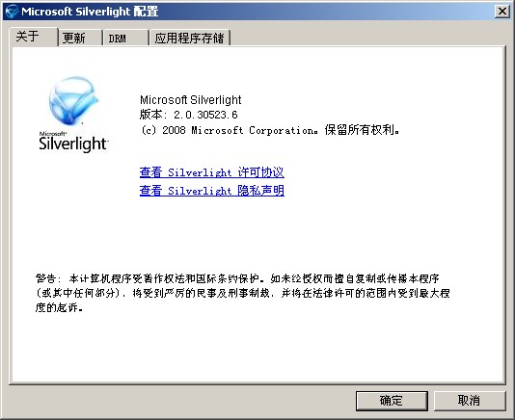This screenshot has width=515, height=420.
Task: Click the 警告: label in the warning text
Action: point(48,278)
